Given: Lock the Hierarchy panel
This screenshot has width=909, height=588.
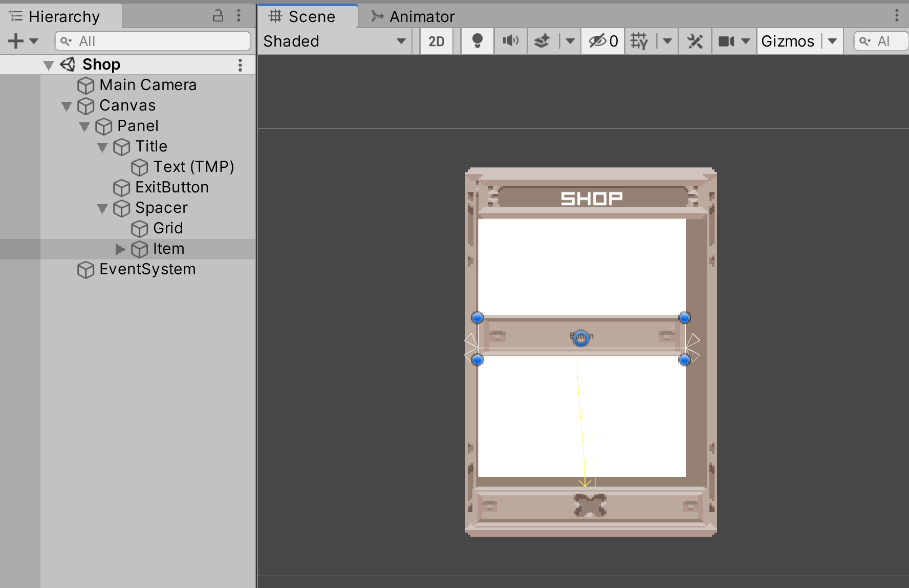Looking at the screenshot, I should point(218,16).
